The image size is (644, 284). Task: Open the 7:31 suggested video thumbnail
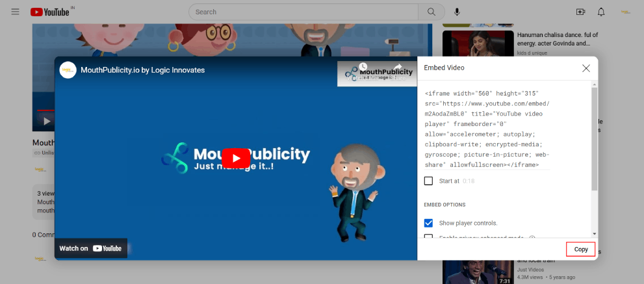(x=478, y=272)
